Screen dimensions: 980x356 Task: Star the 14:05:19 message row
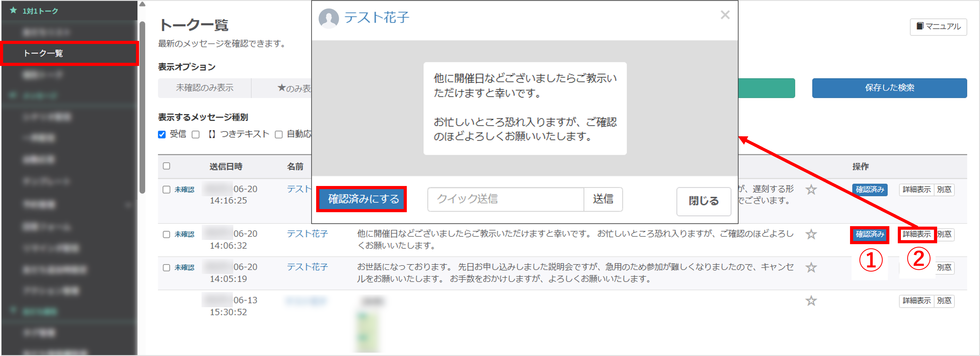[x=811, y=267]
